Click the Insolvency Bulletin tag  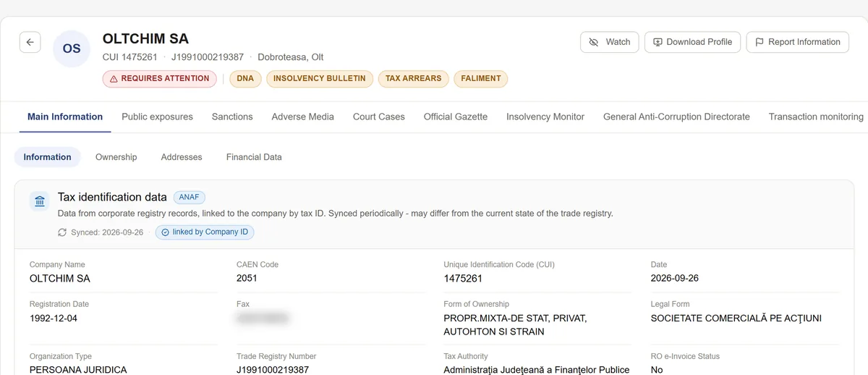point(320,78)
